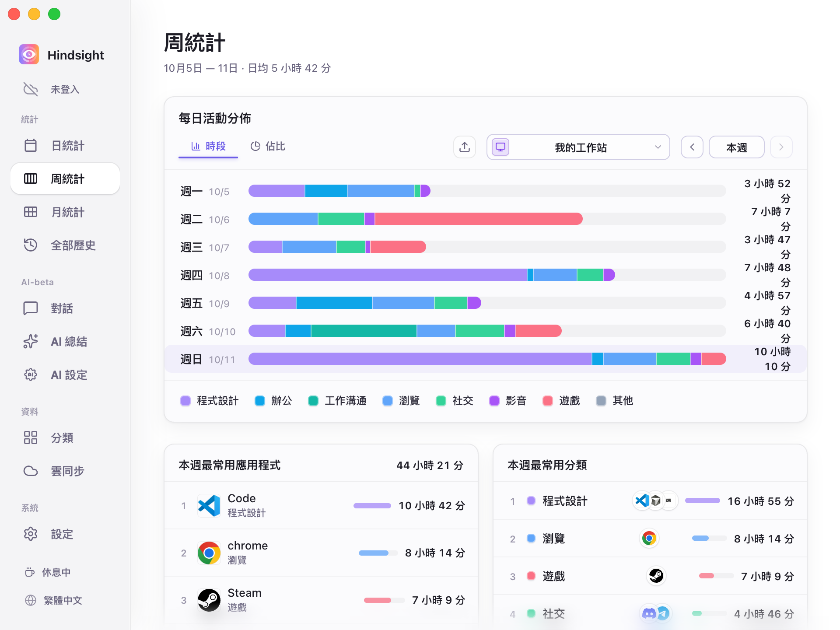This screenshot has height=630, width=840.
Task: Click the chrome app icon in 本週最常用應用程式
Action: click(209, 553)
